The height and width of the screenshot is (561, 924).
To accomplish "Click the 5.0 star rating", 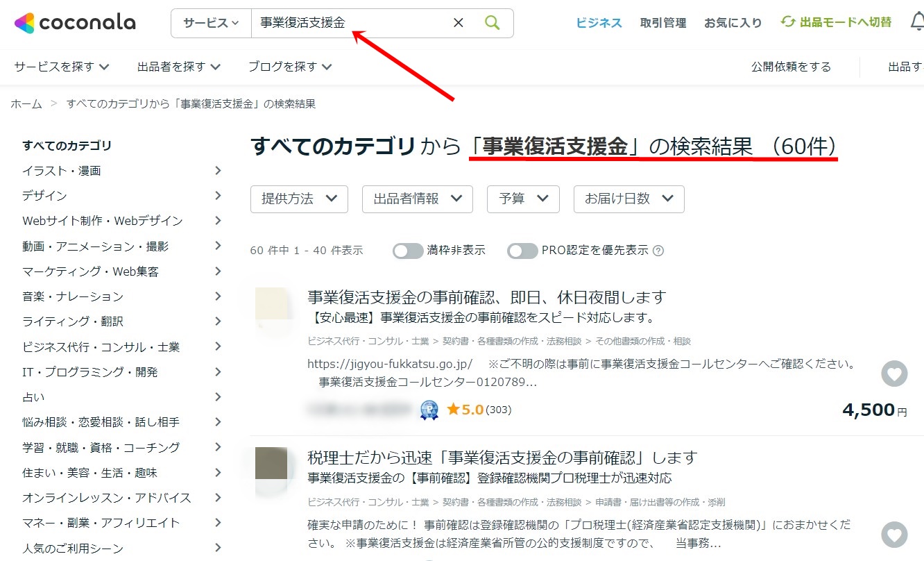I will pyautogui.click(x=465, y=410).
